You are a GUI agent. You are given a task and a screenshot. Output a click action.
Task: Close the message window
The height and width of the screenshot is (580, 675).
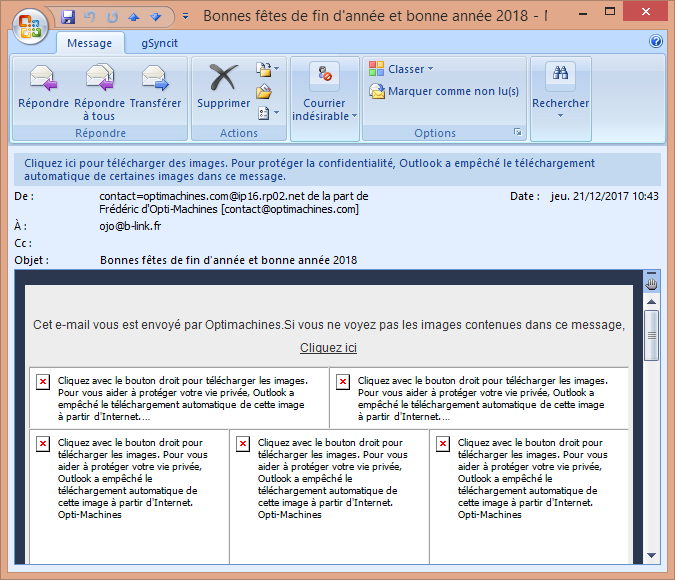click(x=646, y=12)
